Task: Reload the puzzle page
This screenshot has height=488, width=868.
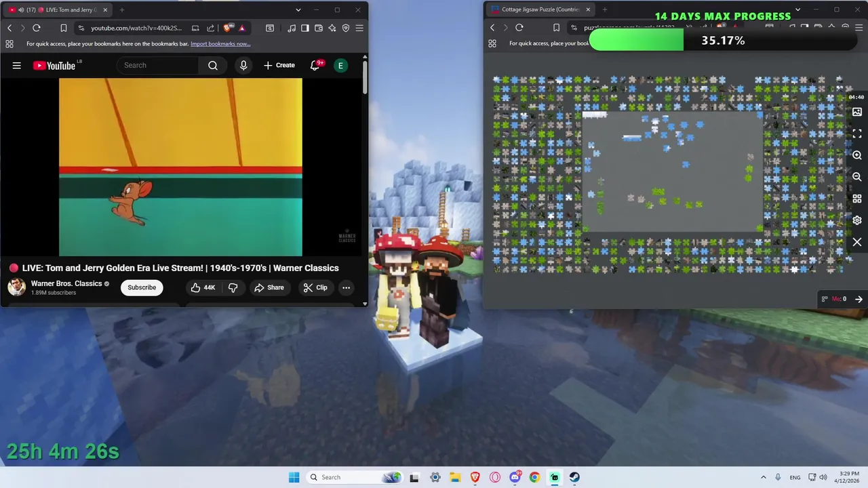Action: [519, 28]
